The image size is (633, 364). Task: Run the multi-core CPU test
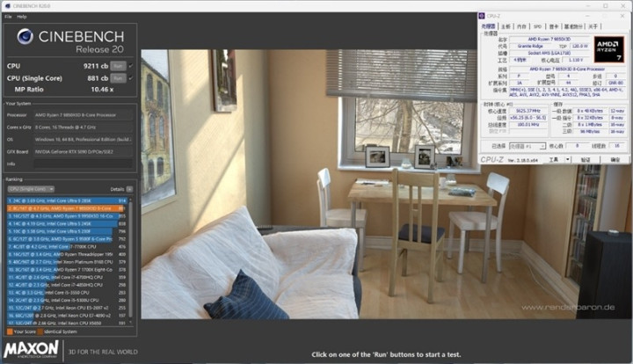pos(118,66)
